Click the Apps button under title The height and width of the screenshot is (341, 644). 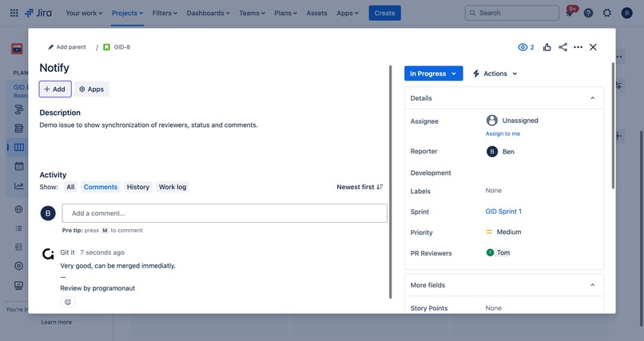click(92, 89)
